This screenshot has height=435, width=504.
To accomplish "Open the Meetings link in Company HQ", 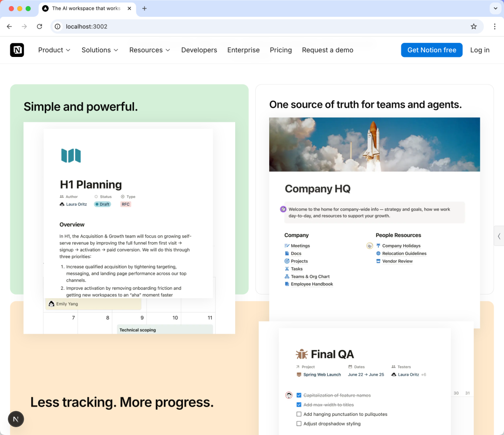I will pos(300,246).
